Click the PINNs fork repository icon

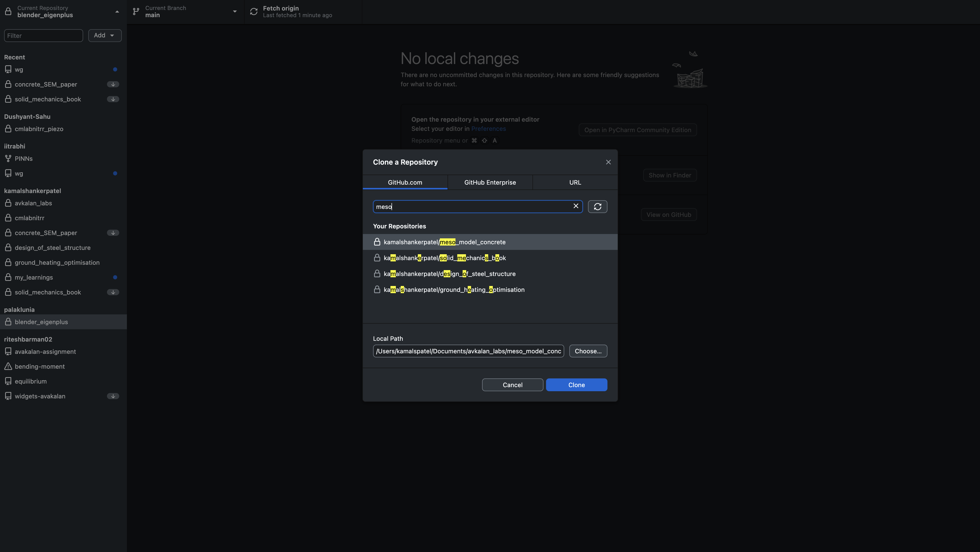pyautogui.click(x=8, y=158)
